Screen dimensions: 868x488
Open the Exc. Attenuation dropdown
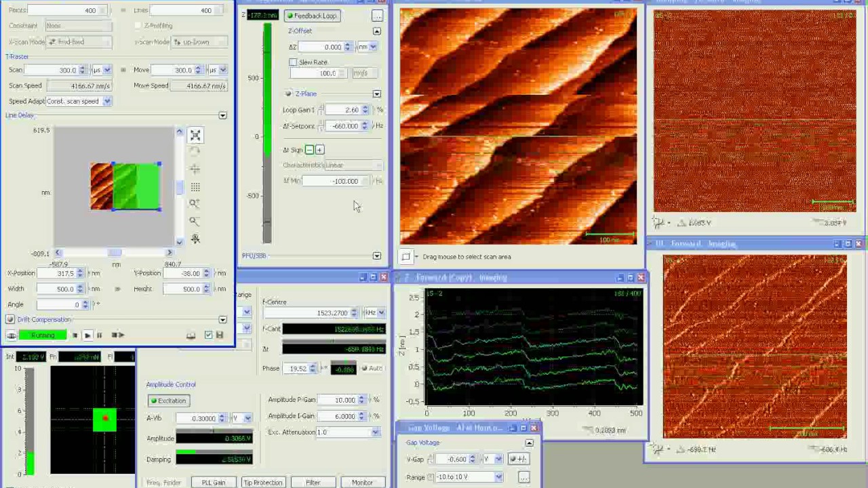click(x=375, y=432)
